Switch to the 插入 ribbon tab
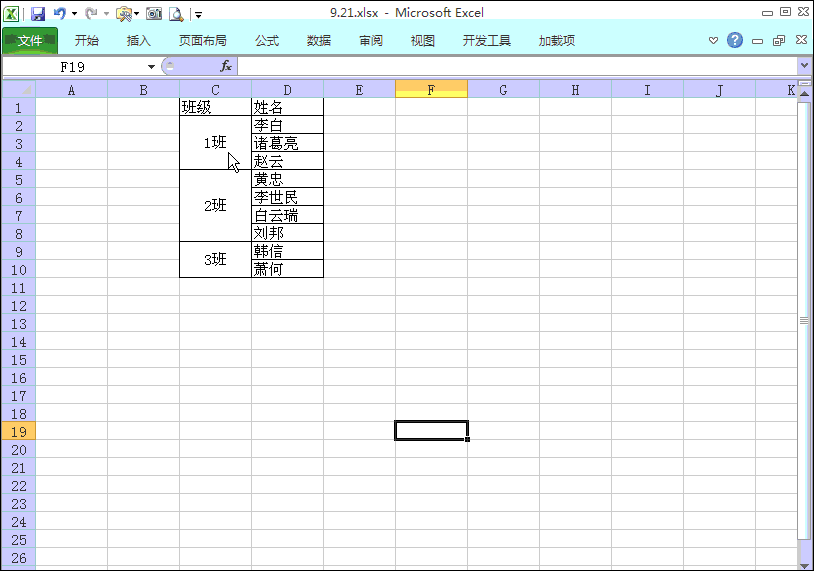Viewport: 814px width, 571px height. [x=138, y=40]
